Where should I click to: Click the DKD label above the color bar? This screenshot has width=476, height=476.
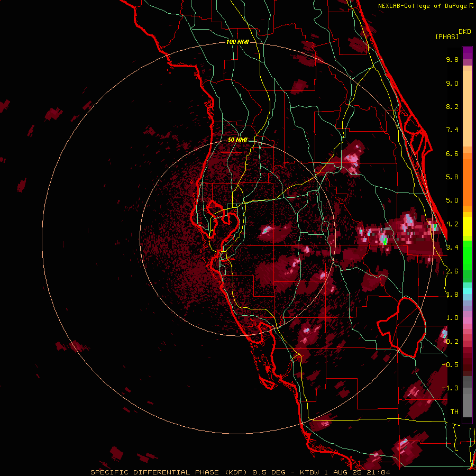tap(465, 32)
